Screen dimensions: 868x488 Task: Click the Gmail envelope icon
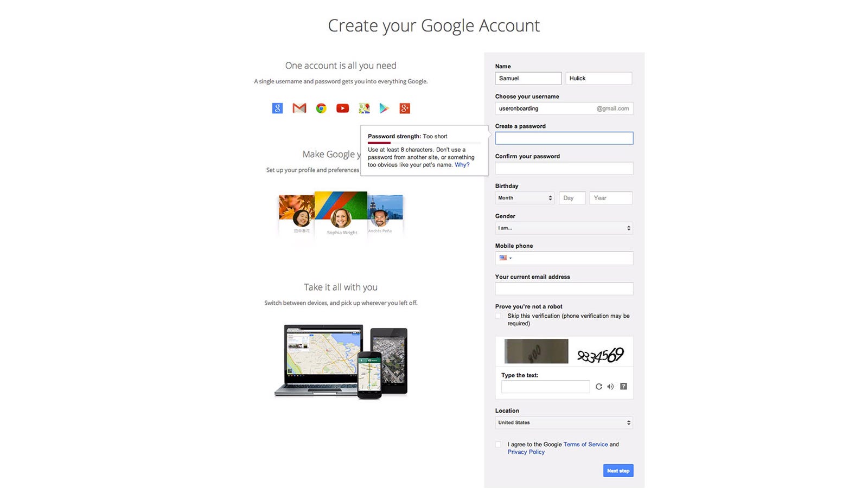[299, 108]
